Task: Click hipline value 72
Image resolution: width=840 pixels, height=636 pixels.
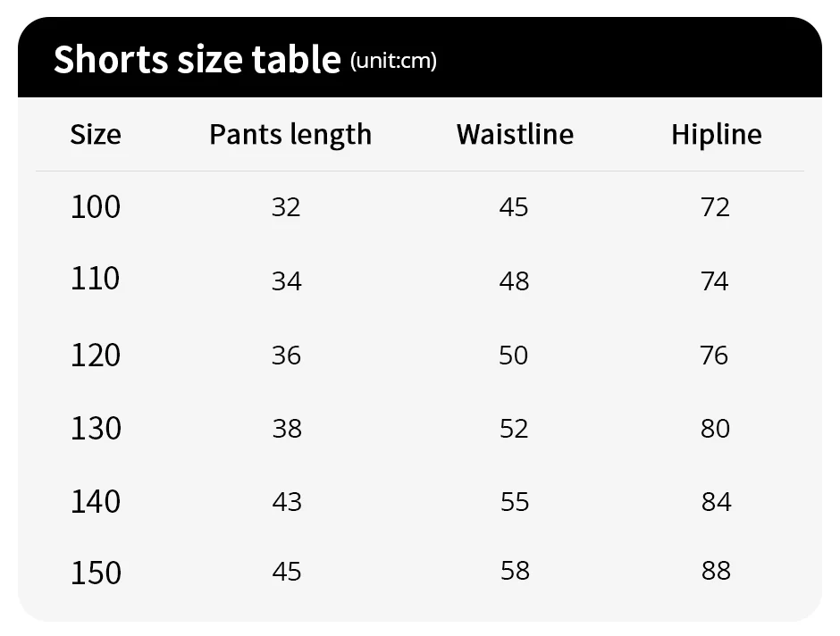Action: coord(716,207)
